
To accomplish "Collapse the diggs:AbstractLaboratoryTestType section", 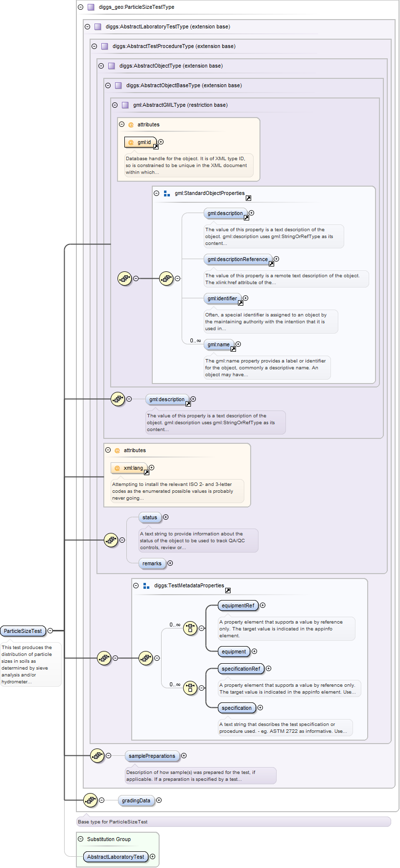I will point(87,27).
